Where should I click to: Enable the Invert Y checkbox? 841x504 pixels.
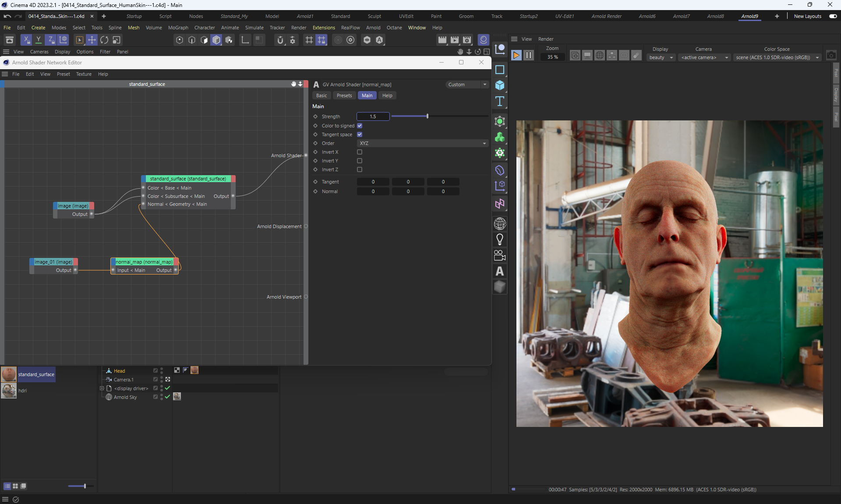tap(360, 161)
